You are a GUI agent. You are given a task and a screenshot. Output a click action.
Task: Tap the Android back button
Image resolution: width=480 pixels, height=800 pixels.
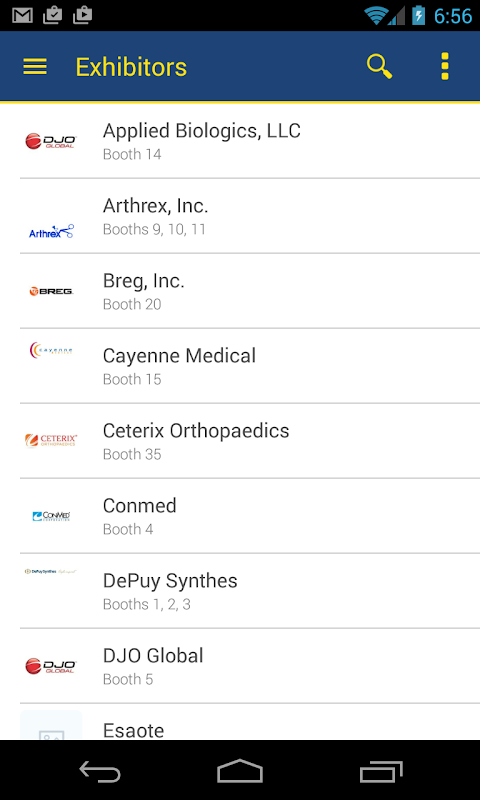click(x=100, y=770)
